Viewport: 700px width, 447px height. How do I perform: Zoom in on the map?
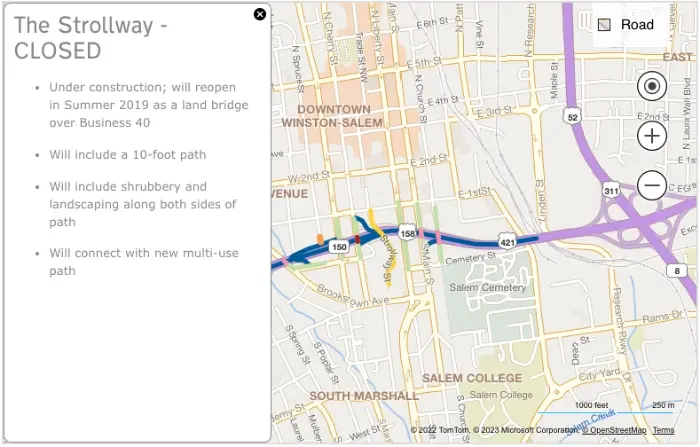(x=652, y=136)
